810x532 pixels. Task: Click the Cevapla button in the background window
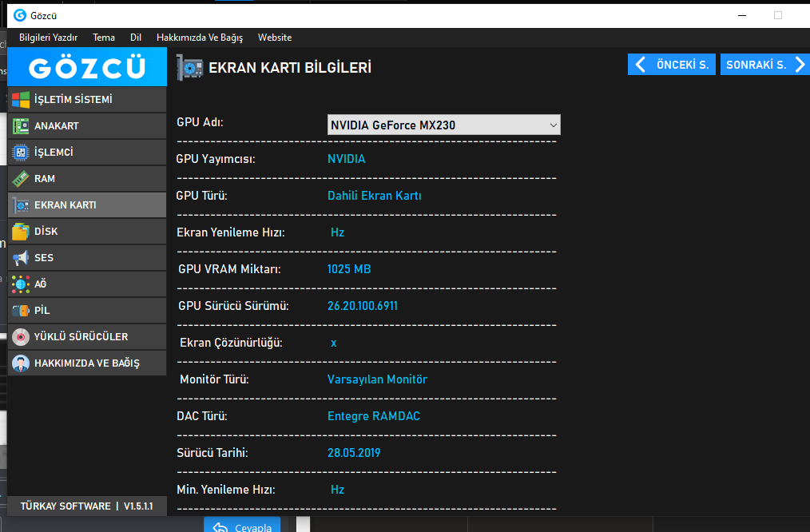pyautogui.click(x=242, y=526)
